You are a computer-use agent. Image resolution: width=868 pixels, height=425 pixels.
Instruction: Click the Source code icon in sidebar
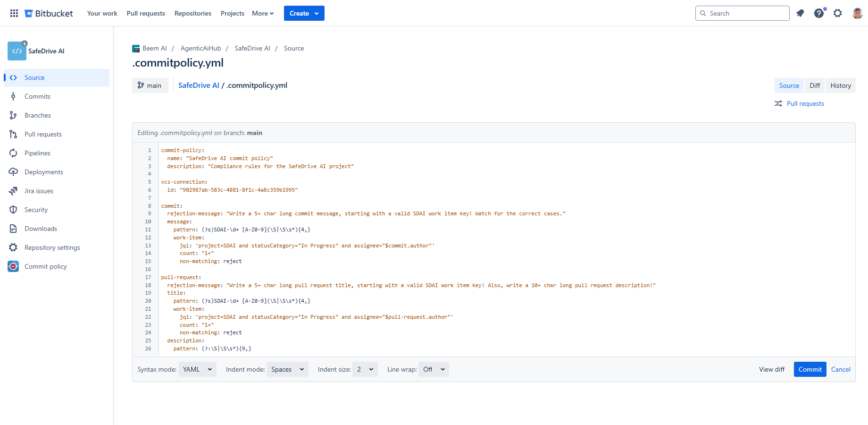point(13,77)
